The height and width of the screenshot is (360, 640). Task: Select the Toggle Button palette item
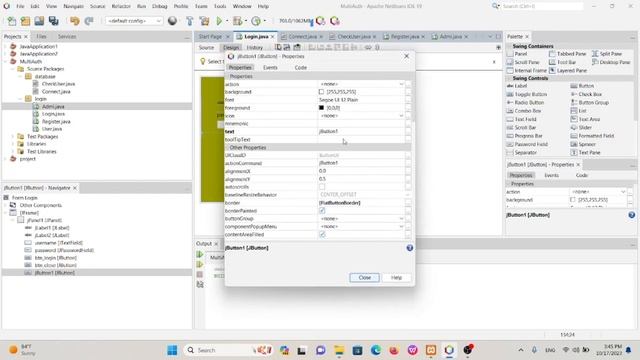pos(527,94)
